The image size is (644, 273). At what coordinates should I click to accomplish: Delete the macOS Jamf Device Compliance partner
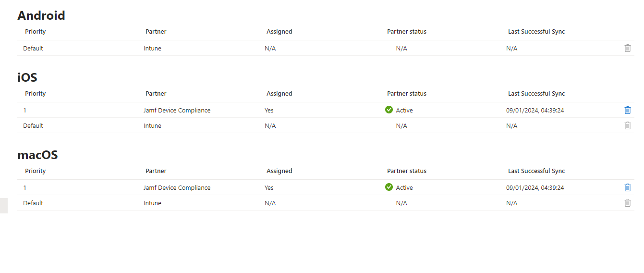[627, 187]
